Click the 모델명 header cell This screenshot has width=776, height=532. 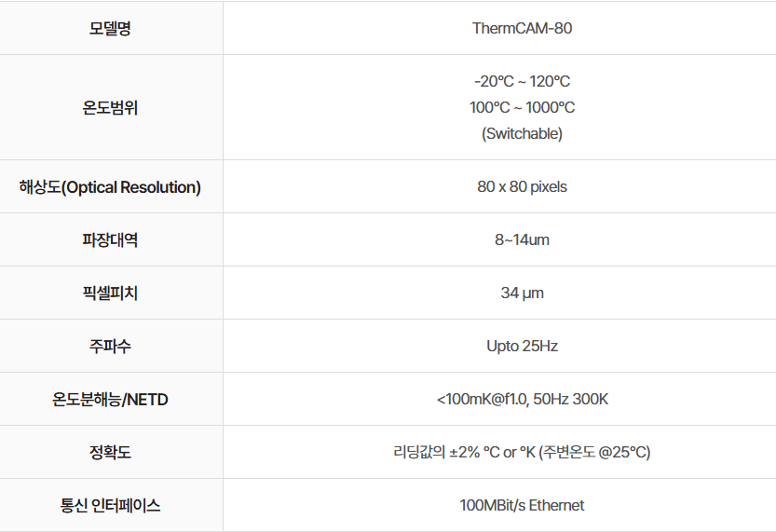pyautogui.click(x=110, y=28)
